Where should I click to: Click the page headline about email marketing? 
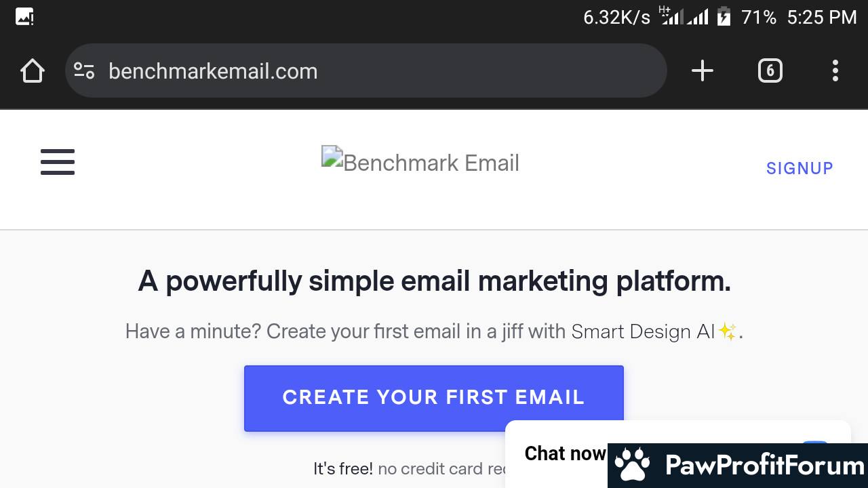coord(435,281)
